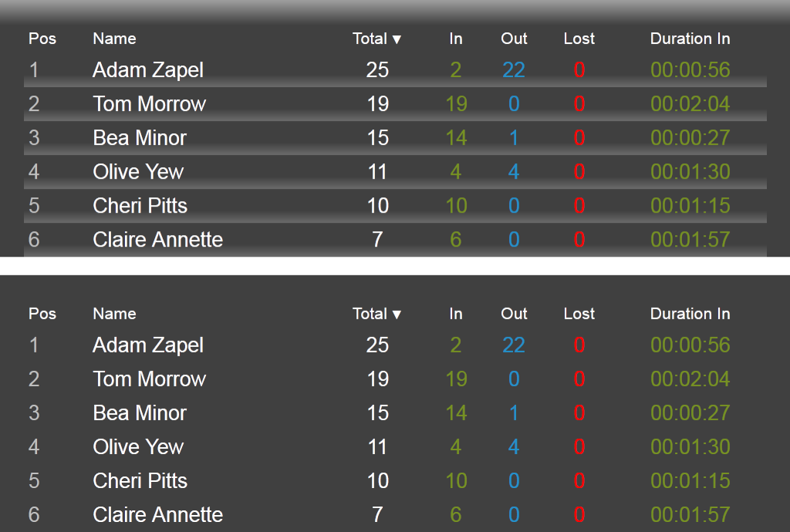Click Adam Zapel's Out count 22 in top table
Screen dimensions: 790x532
514,70
